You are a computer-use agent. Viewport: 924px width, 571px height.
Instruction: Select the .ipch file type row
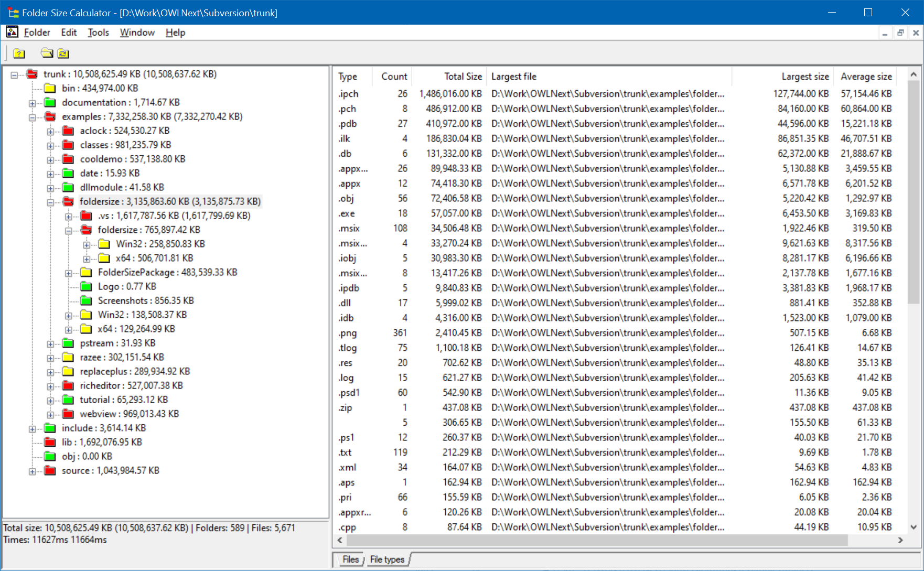tap(615, 94)
